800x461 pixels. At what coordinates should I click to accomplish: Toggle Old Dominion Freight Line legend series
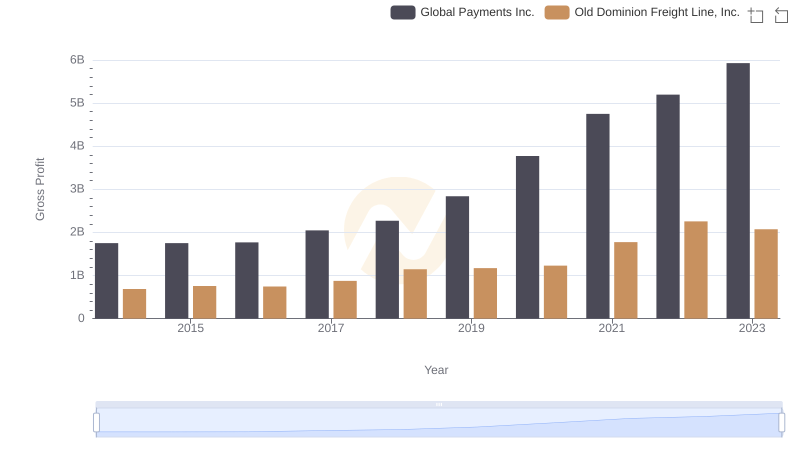click(x=642, y=12)
